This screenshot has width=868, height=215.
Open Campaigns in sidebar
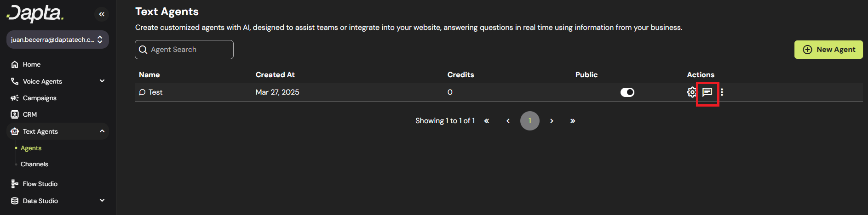point(40,98)
